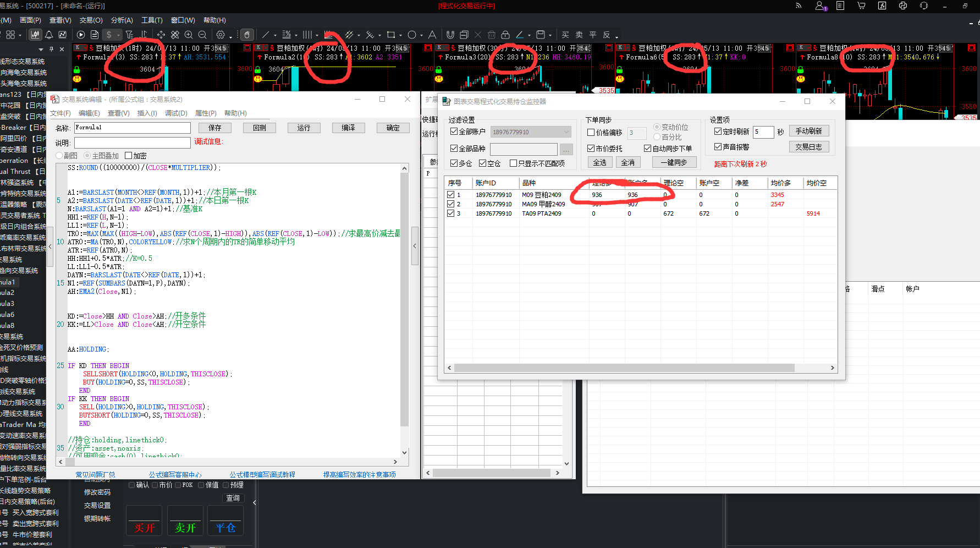Open the user account icon in title bar
The height and width of the screenshot is (548, 980).
[x=820, y=6]
